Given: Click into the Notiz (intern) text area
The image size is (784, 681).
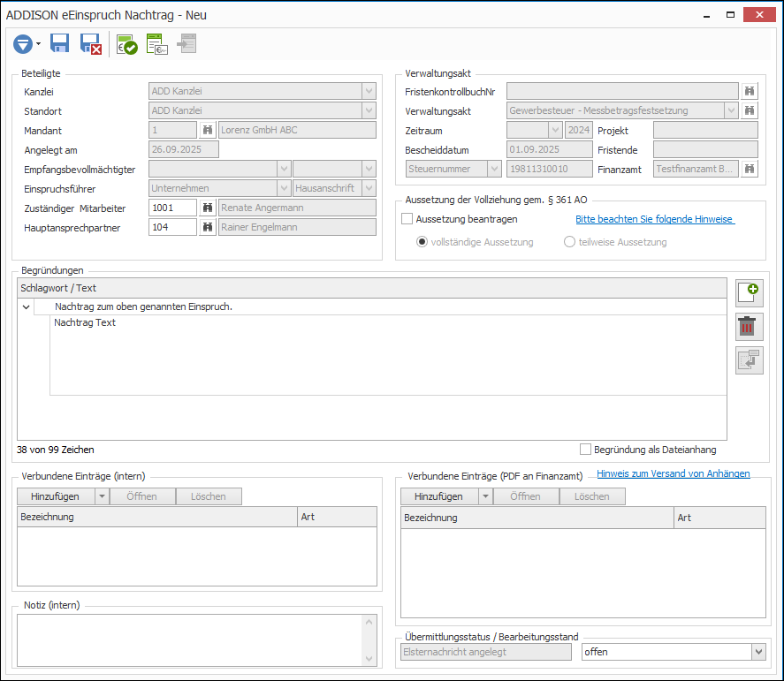Looking at the screenshot, I should pyautogui.click(x=191, y=639).
